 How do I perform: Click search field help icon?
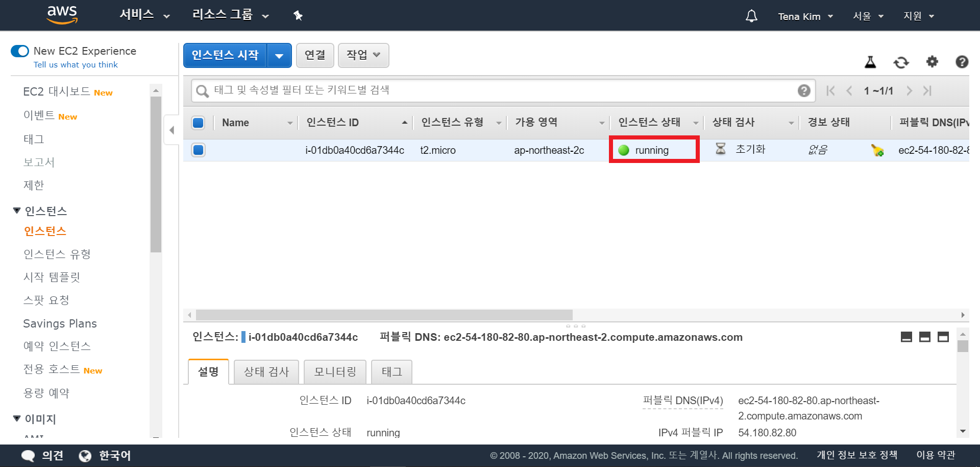pos(804,90)
